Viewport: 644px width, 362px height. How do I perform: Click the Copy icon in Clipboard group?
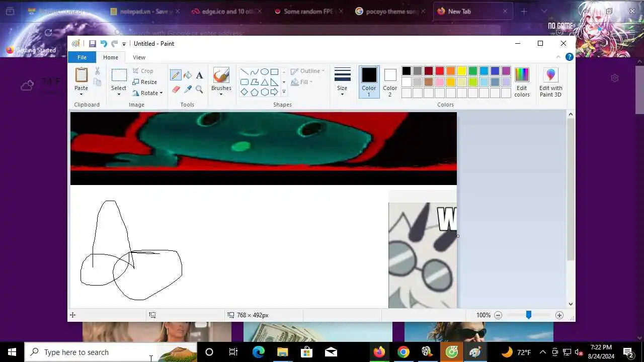coord(98,82)
